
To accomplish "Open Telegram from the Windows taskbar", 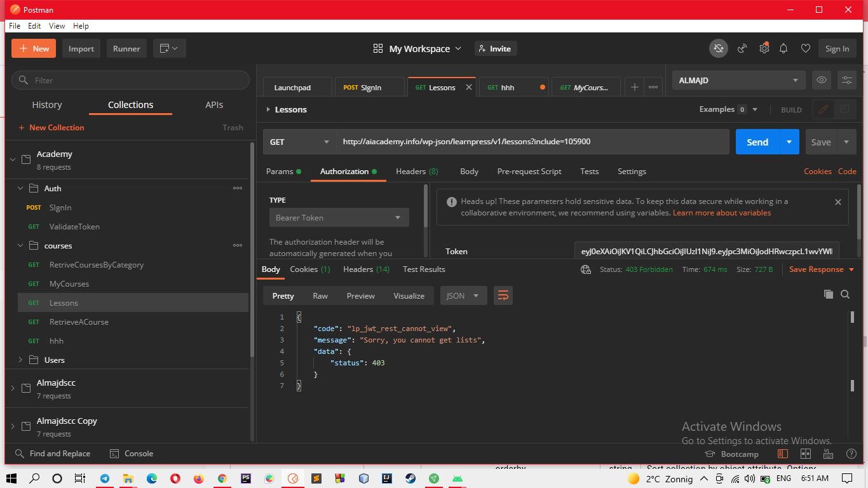I will pyautogui.click(x=105, y=478).
